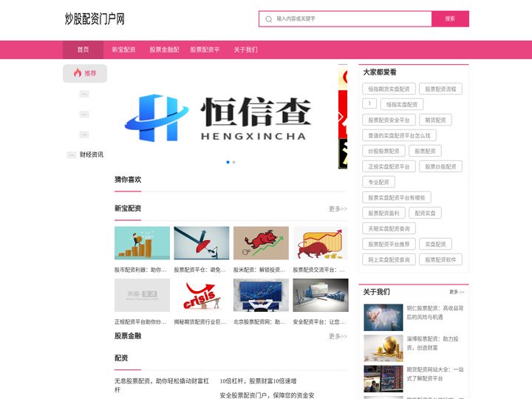Click the red bull with green arrow thumbnail
This screenshot has height=399, width=532.
261,243
